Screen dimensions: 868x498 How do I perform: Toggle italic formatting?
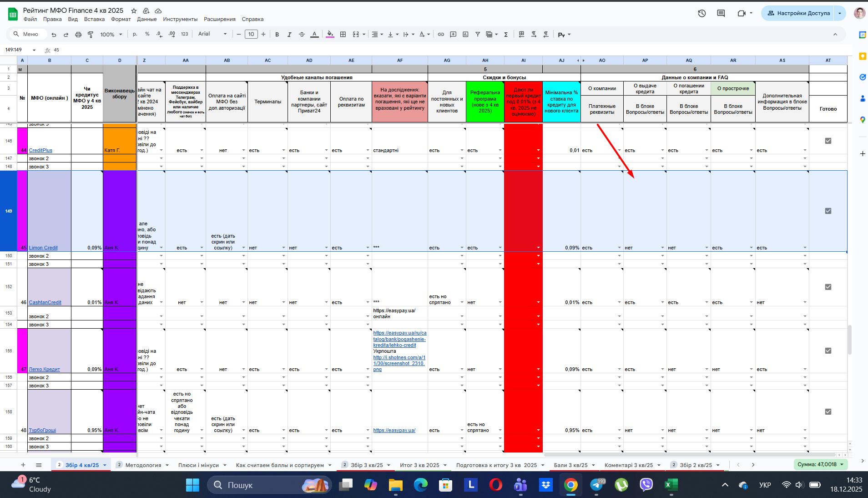(289, 35)
